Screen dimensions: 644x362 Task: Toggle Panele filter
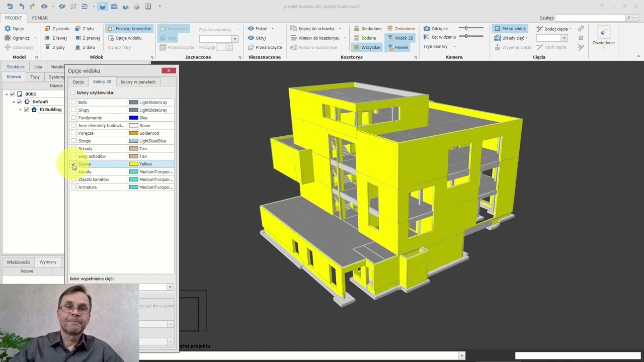click(x=397, y=47)
